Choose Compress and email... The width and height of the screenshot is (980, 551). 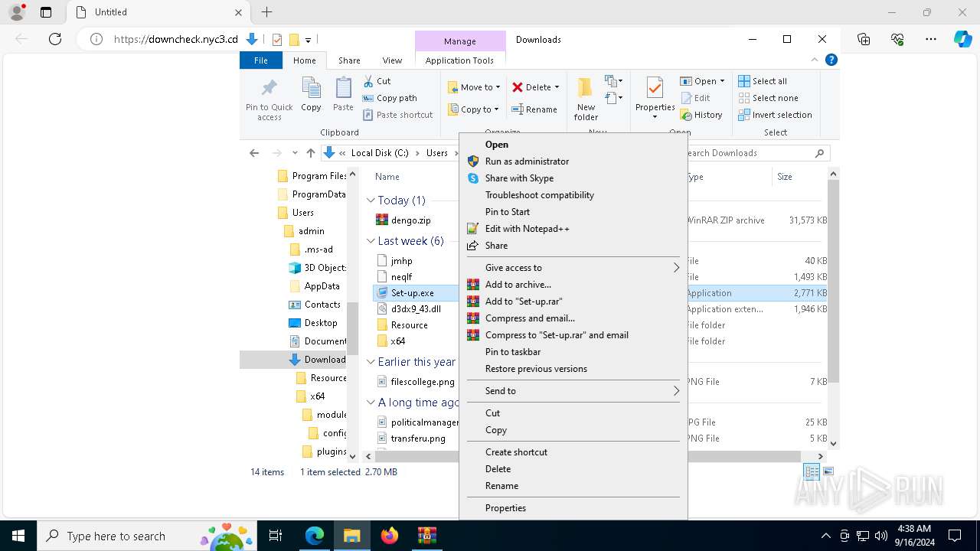(573, 318)
